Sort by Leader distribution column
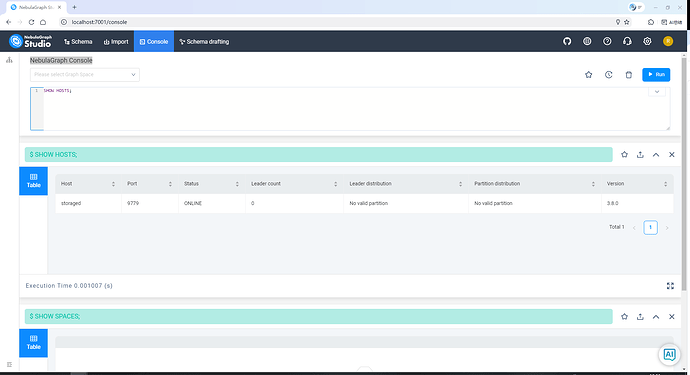This screenshot has width=690, height=375. pos(460,184)
